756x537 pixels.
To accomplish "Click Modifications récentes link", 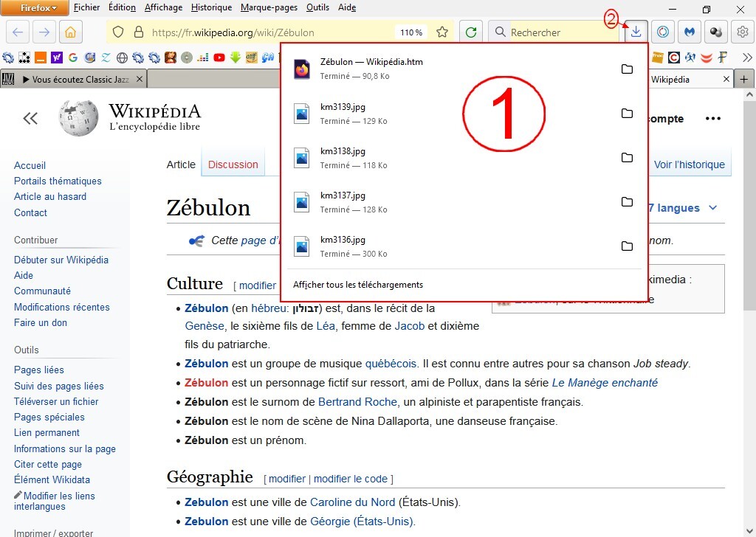I will 62,308.
